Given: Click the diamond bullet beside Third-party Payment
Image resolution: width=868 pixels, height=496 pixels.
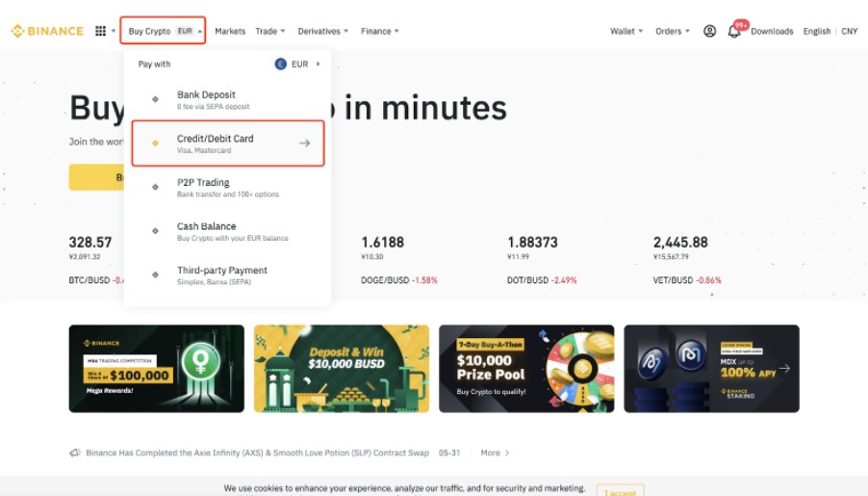Looking at the screenshot, I should (155, 274).
